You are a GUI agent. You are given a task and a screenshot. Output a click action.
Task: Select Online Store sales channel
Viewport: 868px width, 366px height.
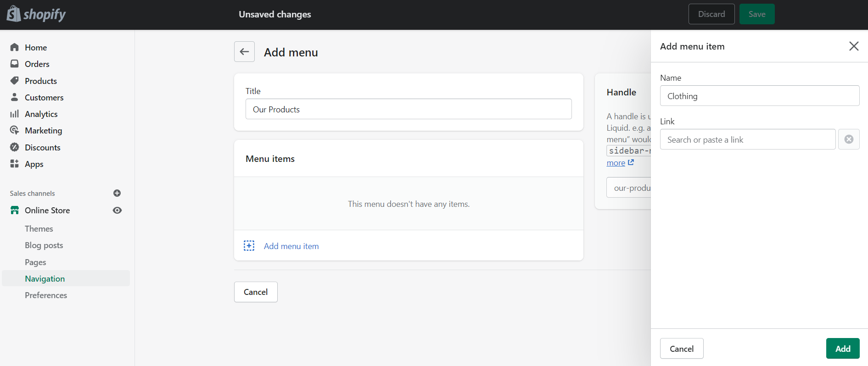(47, 210)
